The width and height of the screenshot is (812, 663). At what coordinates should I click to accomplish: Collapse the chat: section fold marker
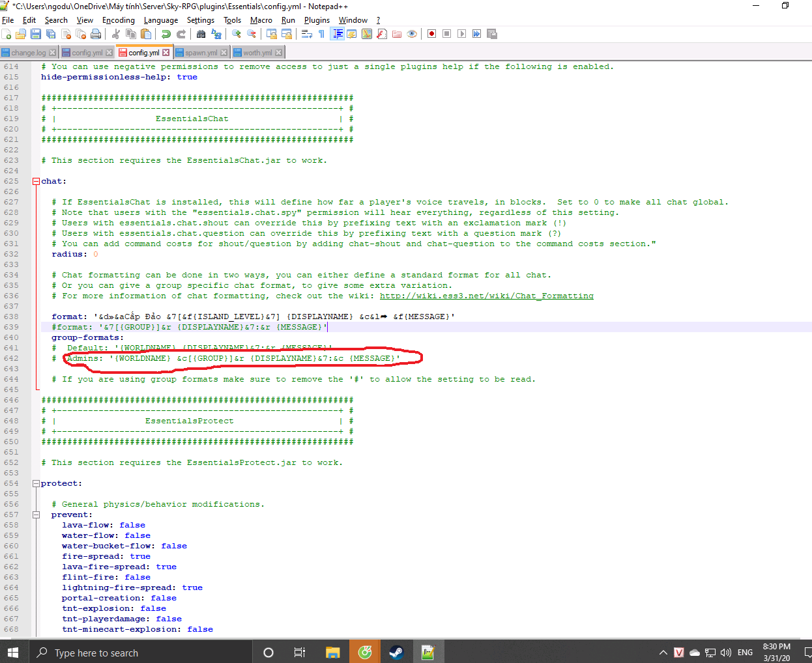click(36, 181)
